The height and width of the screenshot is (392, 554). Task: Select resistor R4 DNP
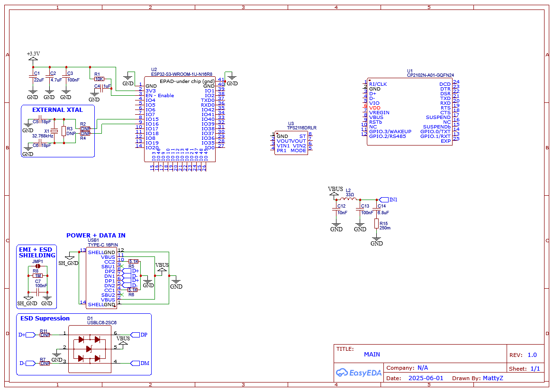pos(85,134)
